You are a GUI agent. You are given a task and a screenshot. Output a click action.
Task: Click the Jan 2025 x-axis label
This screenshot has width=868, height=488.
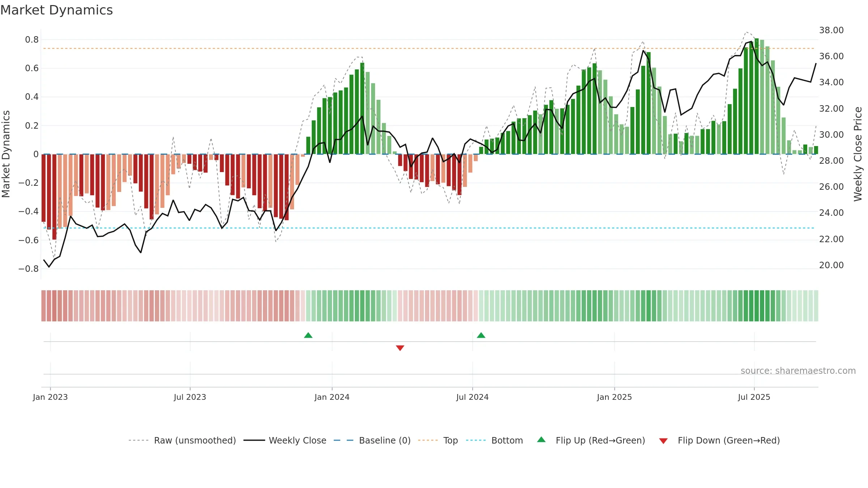click(x=614, y=397)
